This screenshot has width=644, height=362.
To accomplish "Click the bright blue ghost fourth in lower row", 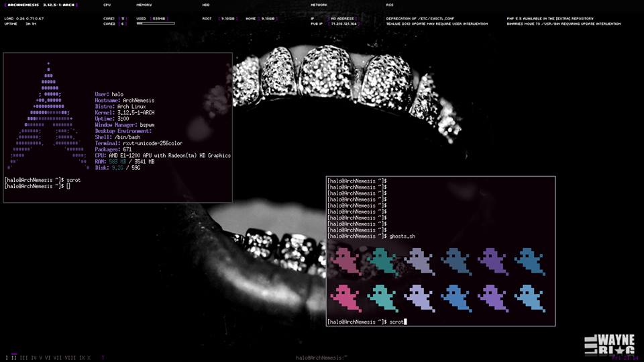I will [457, 298].
